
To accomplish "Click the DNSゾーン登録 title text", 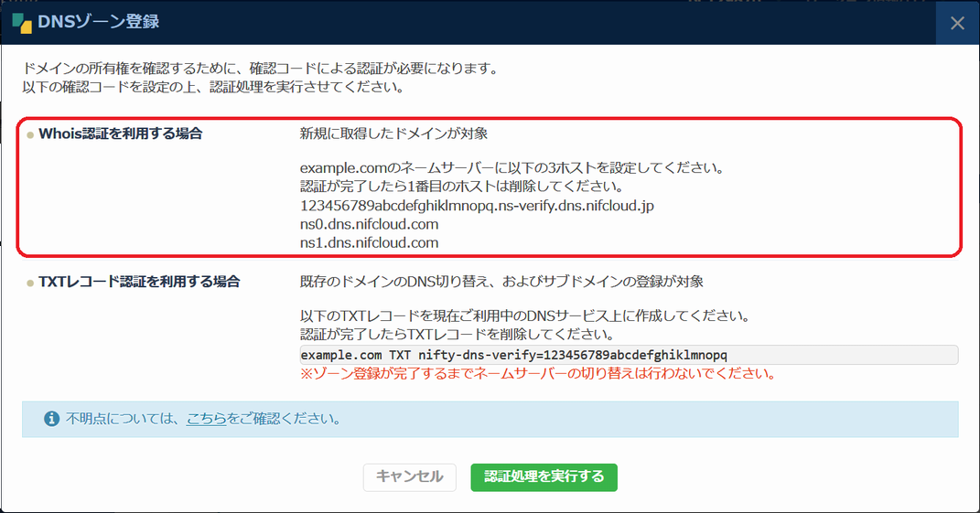I will coord(98,22).
